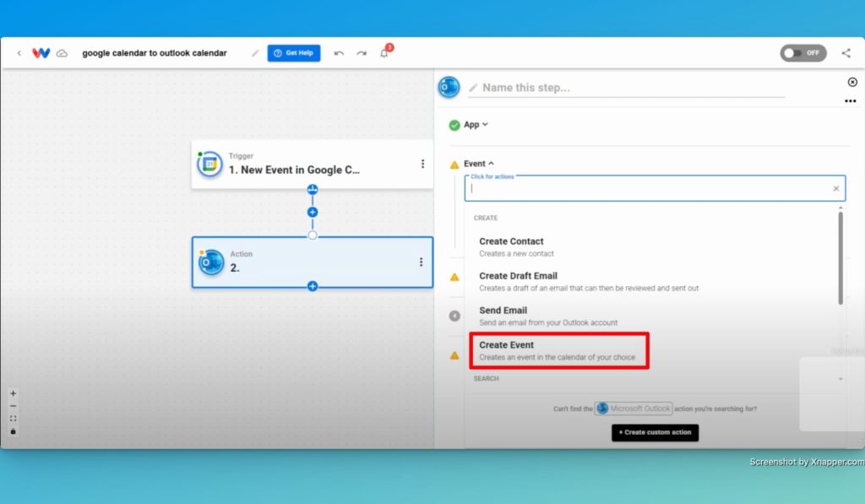
Task: Zoom in on the canvas
Action: 14,393
